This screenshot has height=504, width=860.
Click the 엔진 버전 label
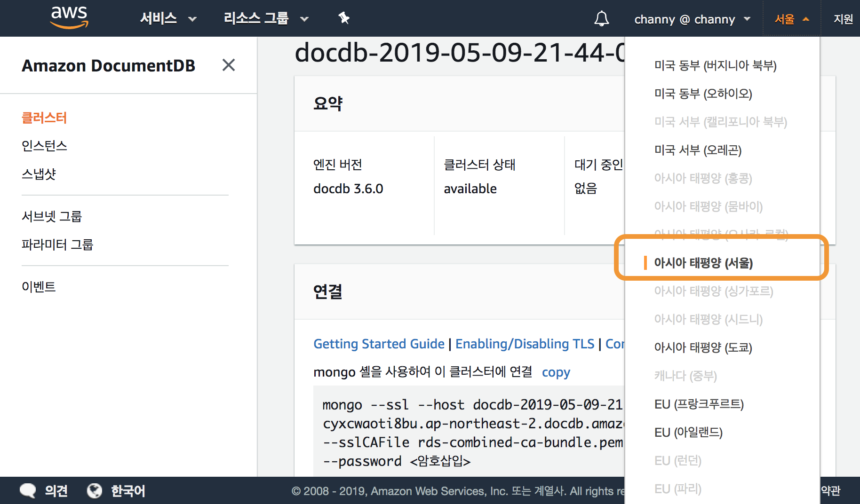pos(338,165)
